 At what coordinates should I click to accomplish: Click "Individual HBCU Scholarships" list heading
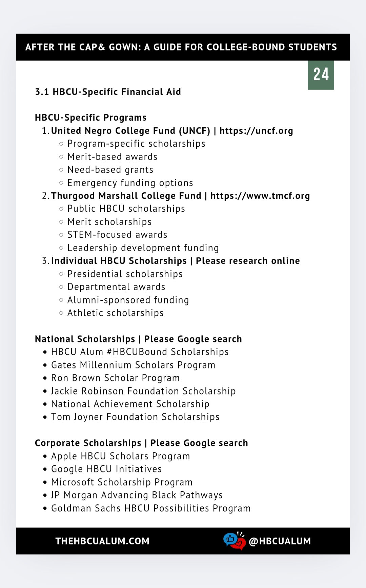(x=119, y=261)
